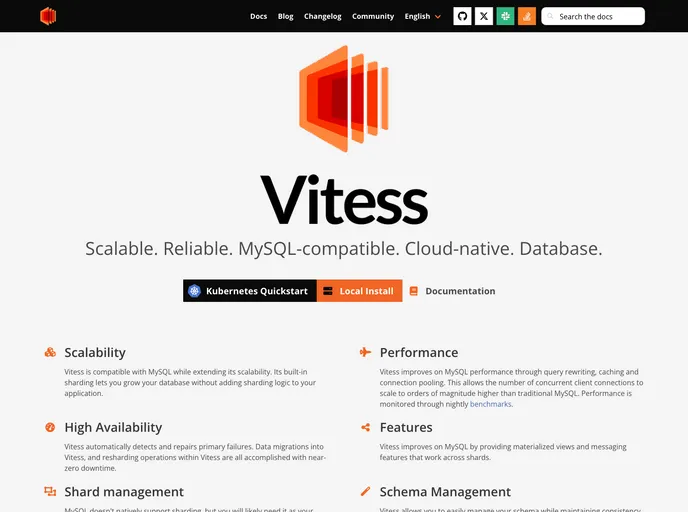Click the Features heading
Image resolution: width=688 pixels, height=512 pixels.
406,427
